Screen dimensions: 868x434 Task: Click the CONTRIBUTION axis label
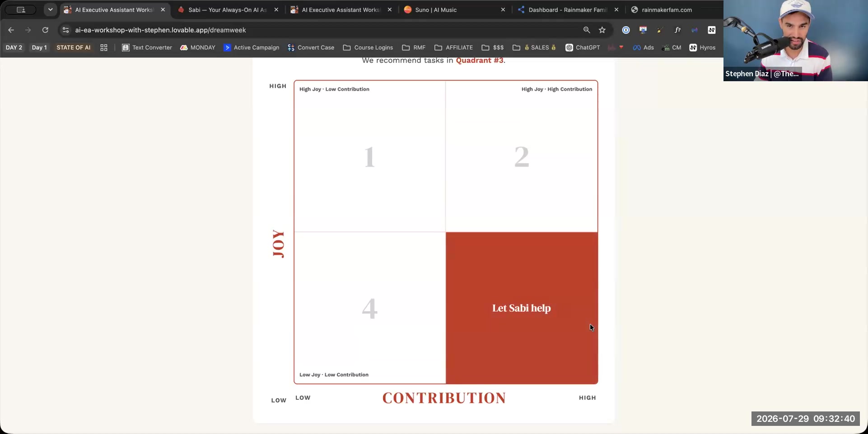444,398
